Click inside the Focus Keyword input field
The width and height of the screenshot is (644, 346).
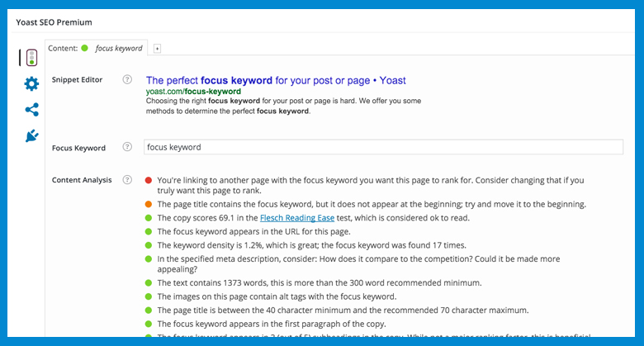pos(383,147)
